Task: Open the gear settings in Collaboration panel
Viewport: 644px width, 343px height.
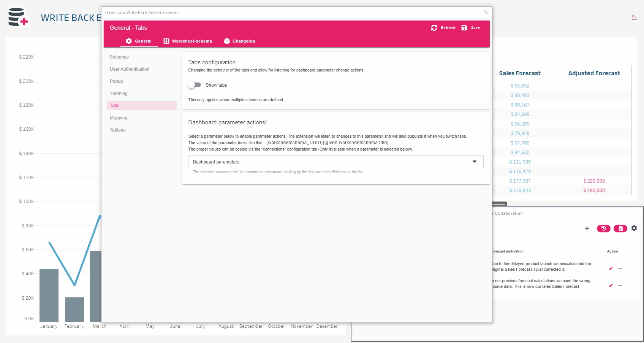Action: click(x=634, y=228)
